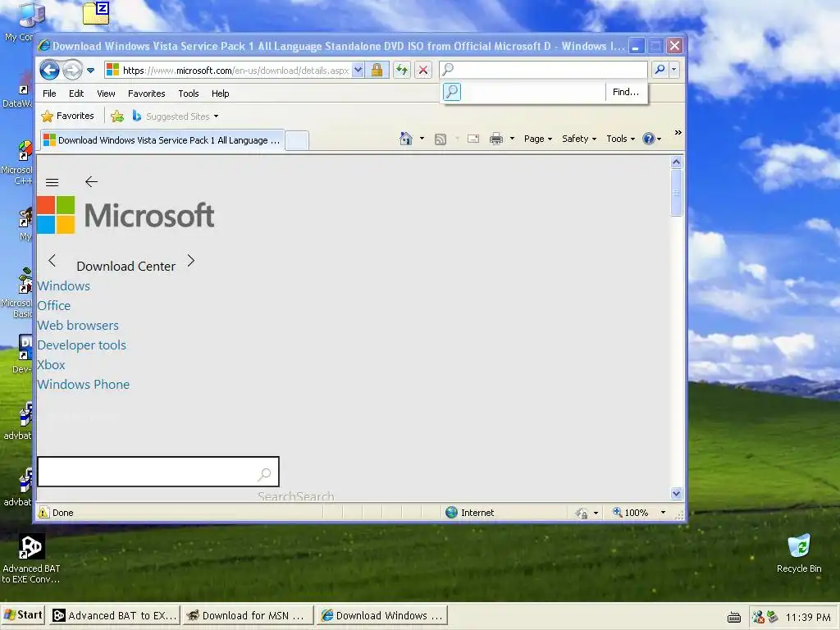
Task: Click the scrollbar down arrow
Action: tap(676, 493)
